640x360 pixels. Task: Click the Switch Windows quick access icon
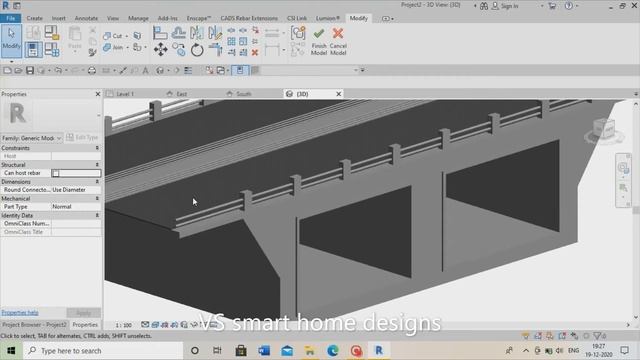[221, 70]
